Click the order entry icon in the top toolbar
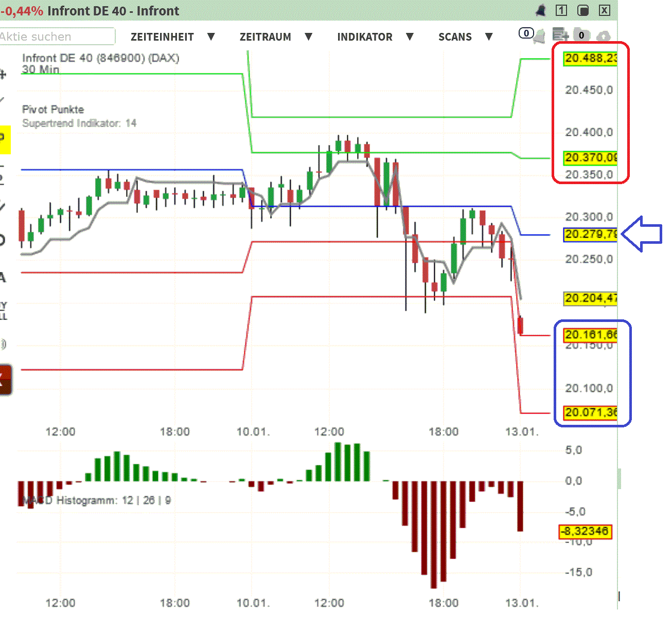 (x=561, y=35)
